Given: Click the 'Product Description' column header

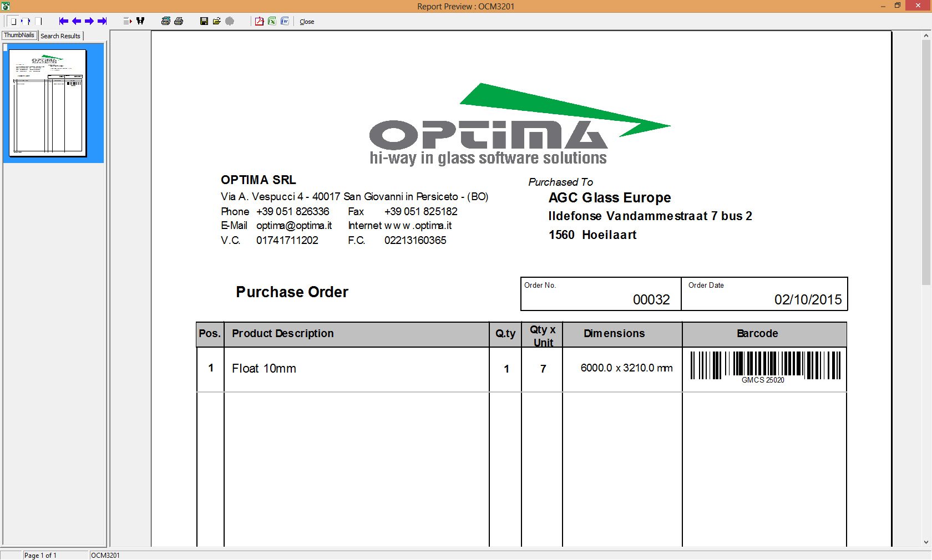Looking at the screenshot, I should pyautogui.click(x=283, y=333).
